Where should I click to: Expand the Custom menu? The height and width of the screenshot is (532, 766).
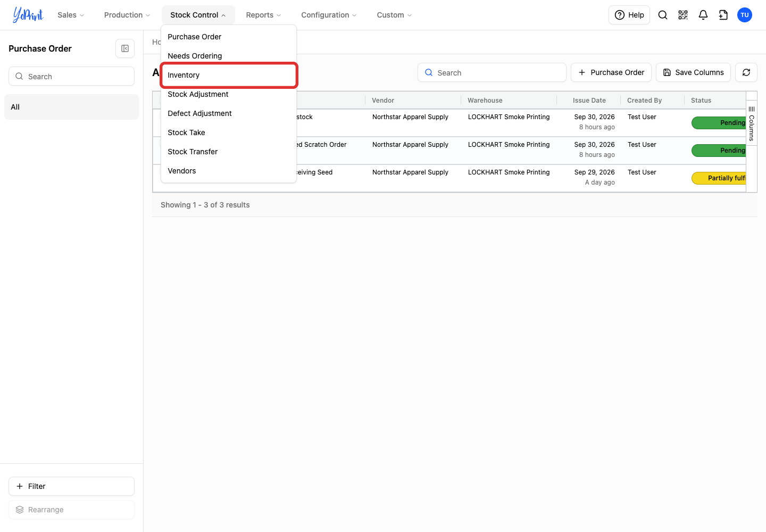(x=394, y=15)
